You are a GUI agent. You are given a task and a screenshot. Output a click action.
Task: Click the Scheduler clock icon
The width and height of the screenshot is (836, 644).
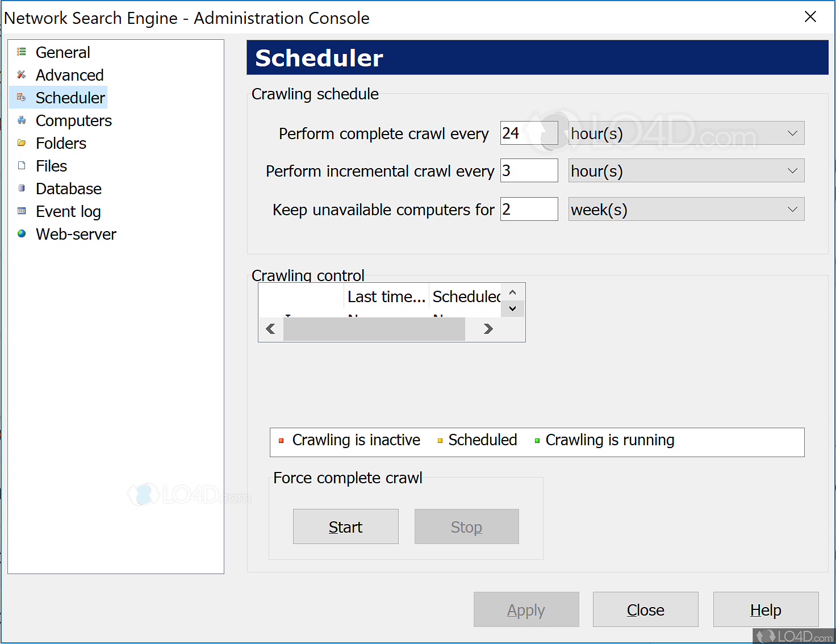pos(21,97)
